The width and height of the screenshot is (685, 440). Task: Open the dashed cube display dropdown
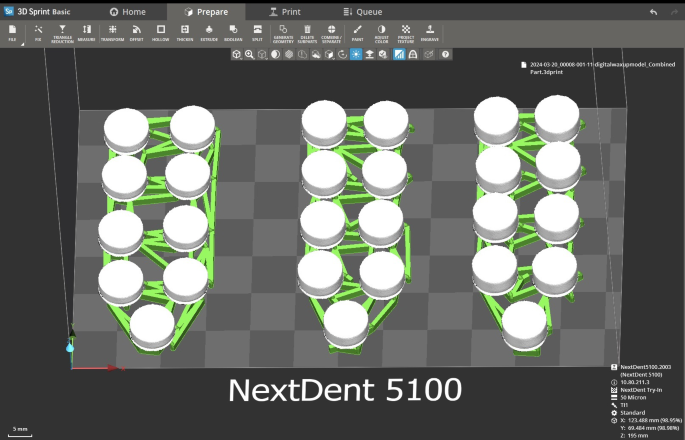[263, 55]
